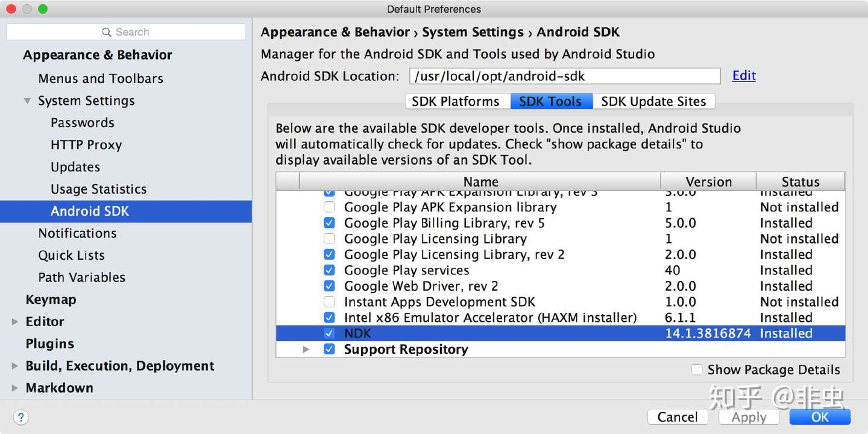Screen dimensions: 868x434
Task: Expand the Editor section
Action: click(15, 322)
